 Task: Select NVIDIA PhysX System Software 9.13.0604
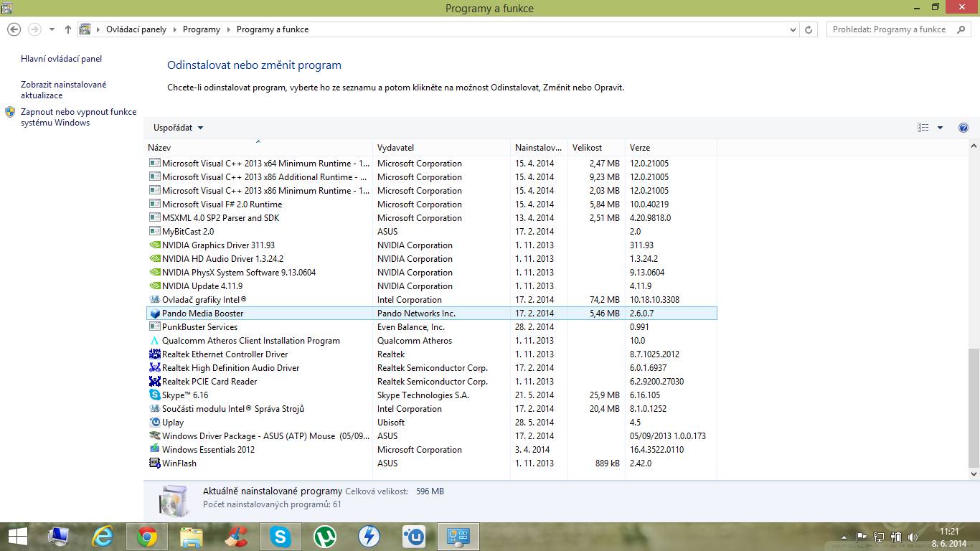click(432, 273)
